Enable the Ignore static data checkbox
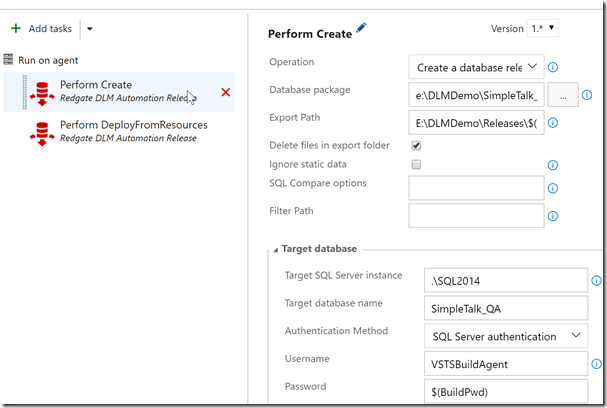 pyautogui.click(x=416, y=164)
